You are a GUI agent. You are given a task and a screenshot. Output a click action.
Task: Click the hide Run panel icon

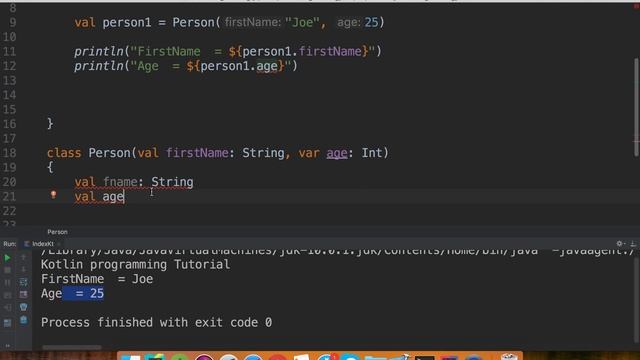click(633, 244)
